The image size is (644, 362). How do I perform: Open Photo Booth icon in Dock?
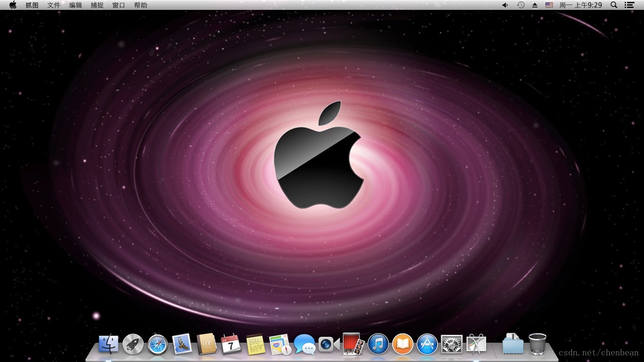click(354, 344)
